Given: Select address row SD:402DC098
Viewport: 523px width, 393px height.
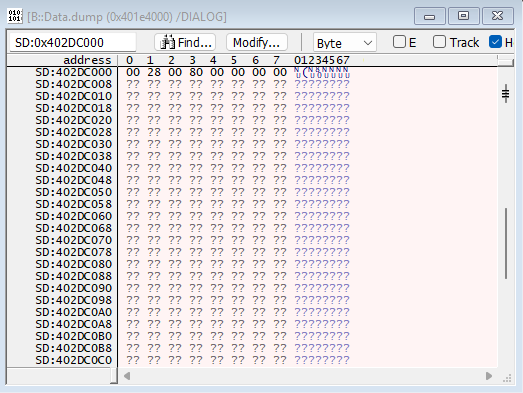Looking at the screenshot, I should pyautogui.click(x=74, y=300).
